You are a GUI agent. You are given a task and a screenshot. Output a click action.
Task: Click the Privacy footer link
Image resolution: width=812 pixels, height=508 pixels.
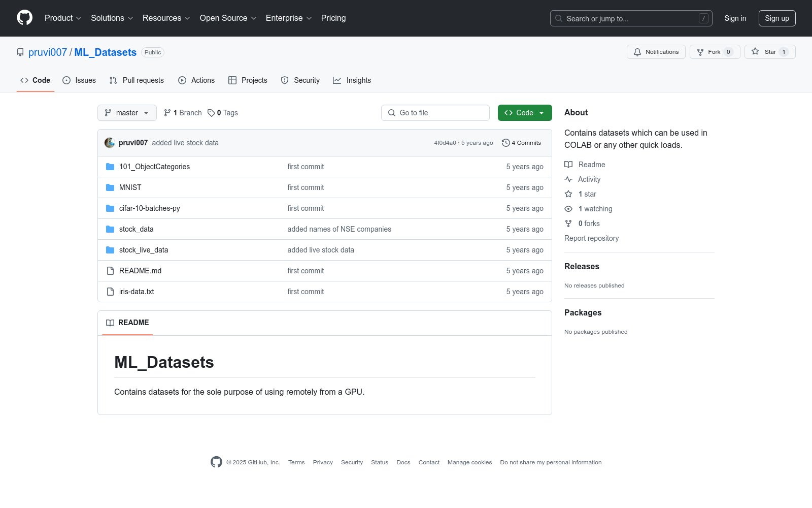tap(323, 462)
